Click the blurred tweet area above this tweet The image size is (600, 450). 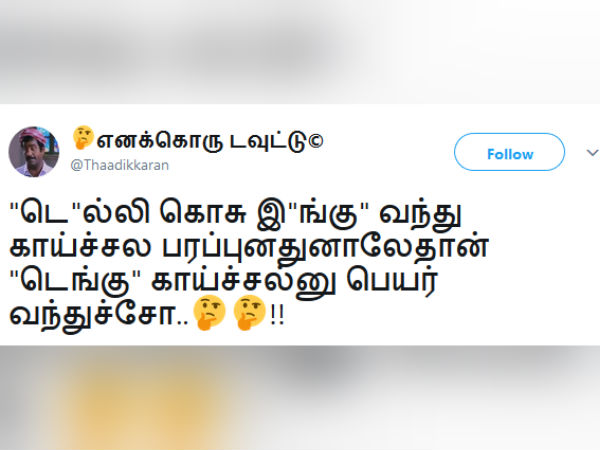pyautogui.click(x=300, y=52)
